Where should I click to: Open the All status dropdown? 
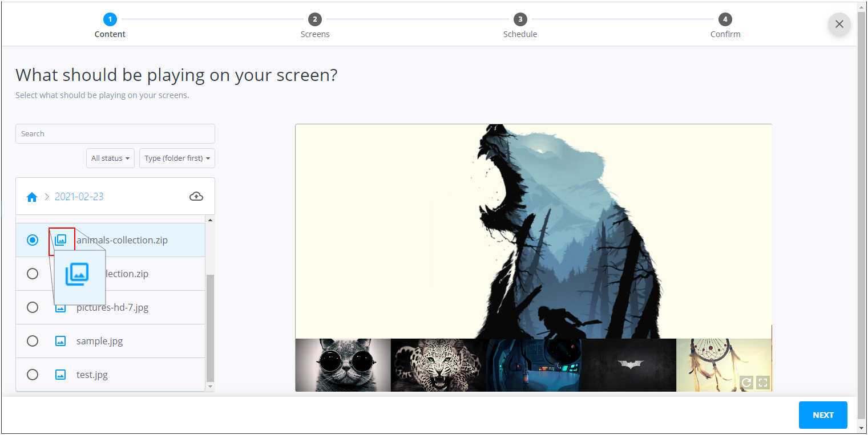111,158
